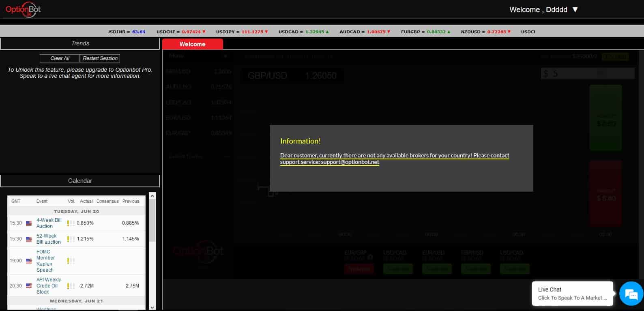
Task: Click the Information! dialog heading
Action: pyautogui.click(x=301, y=141)
